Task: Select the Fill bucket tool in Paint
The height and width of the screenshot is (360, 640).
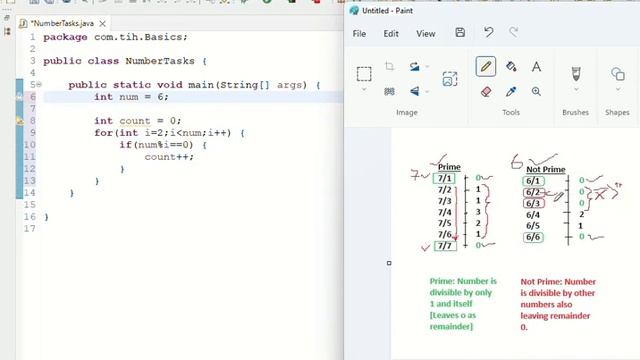Action: (x=511, y=67)
